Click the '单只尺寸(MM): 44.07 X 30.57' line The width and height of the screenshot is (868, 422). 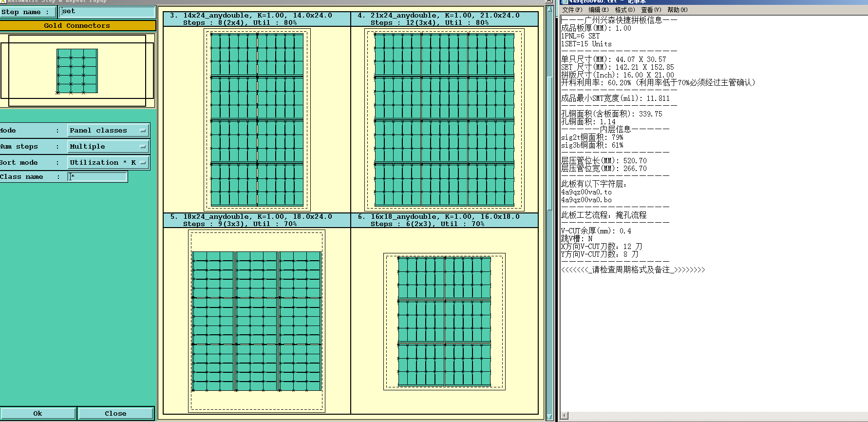[x=613, y=59]
